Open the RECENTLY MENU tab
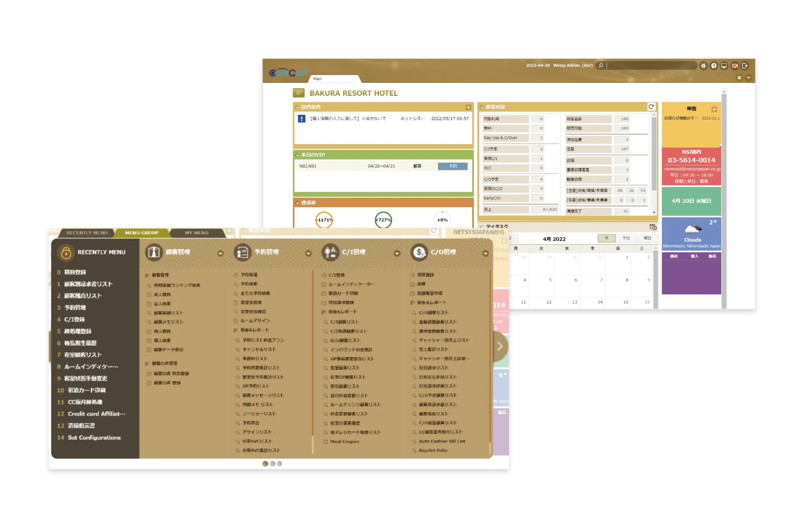This screenshot has height=532, width=798. point(87,233)
